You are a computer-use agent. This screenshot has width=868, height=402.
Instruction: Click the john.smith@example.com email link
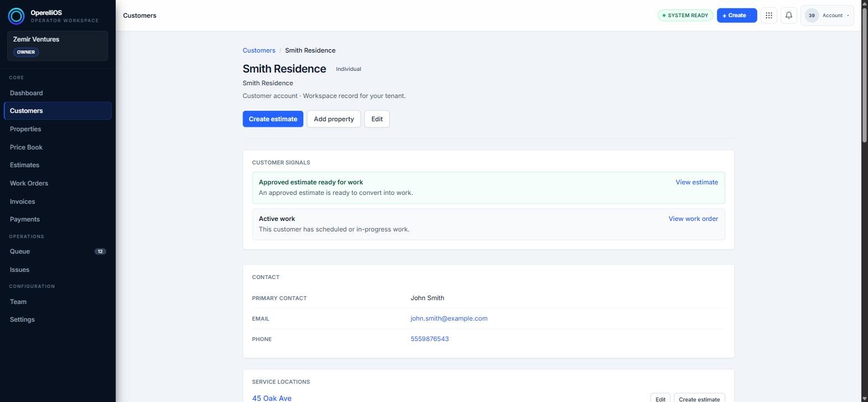point(449,318)
